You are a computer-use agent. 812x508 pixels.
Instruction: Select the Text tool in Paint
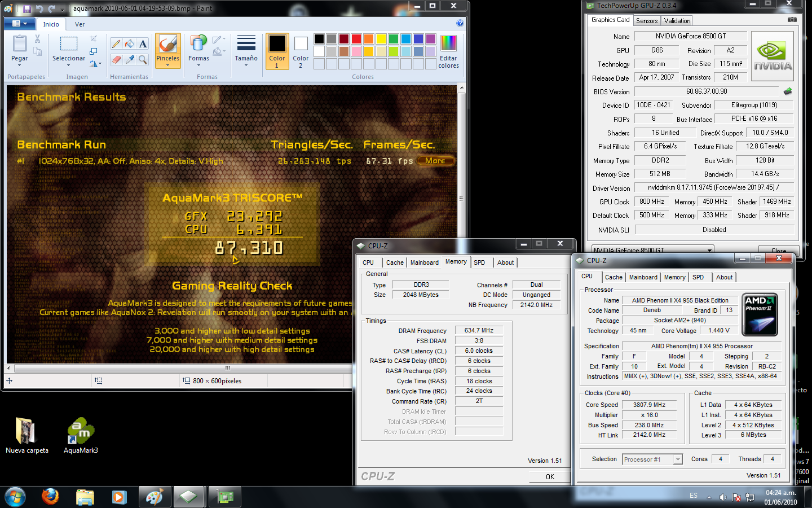pyautogui.click(x=143, y=43)
